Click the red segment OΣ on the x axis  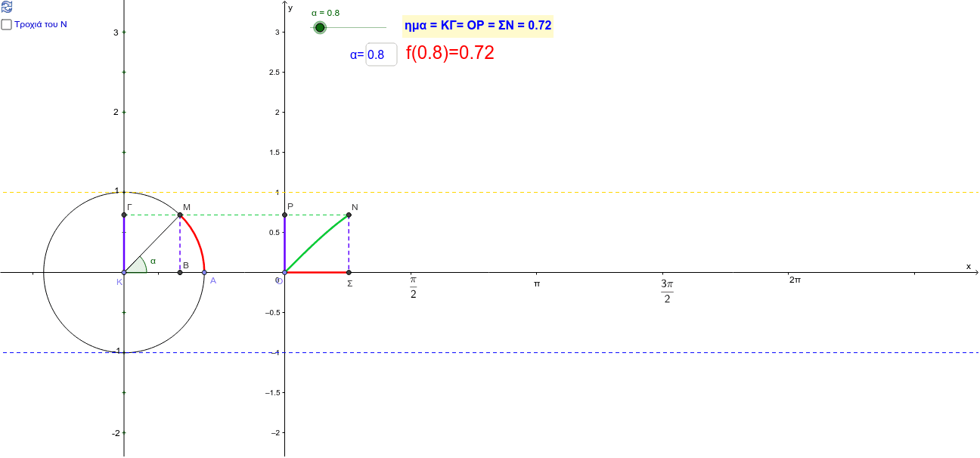click(316, 272)
